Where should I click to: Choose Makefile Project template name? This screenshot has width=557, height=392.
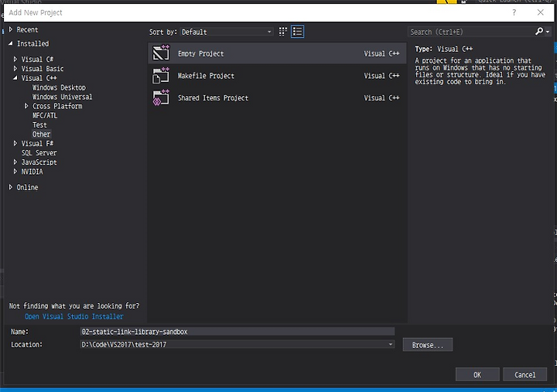tap(206, 76)
